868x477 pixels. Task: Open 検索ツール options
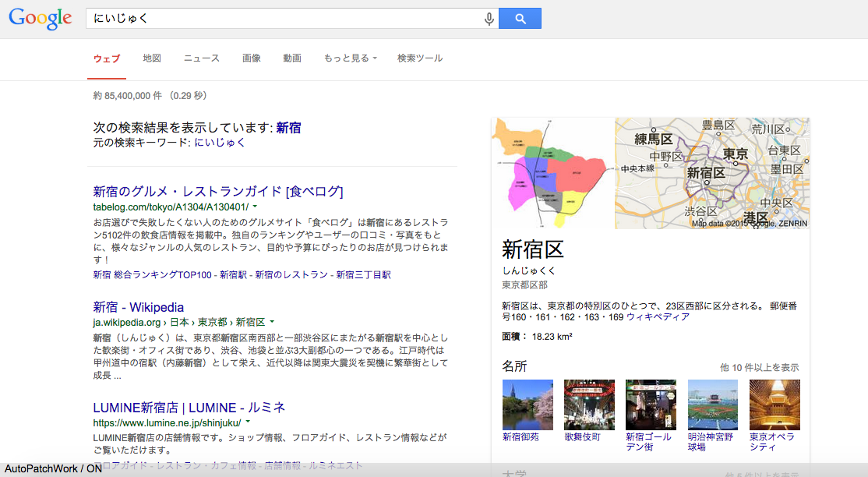coord(420,58)
